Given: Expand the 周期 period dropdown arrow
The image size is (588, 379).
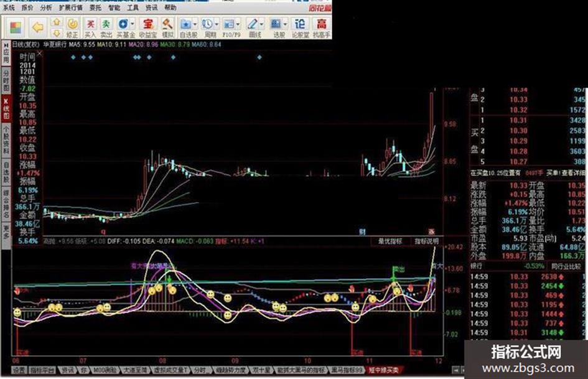Looking at the screenshot, I should 217,24.
